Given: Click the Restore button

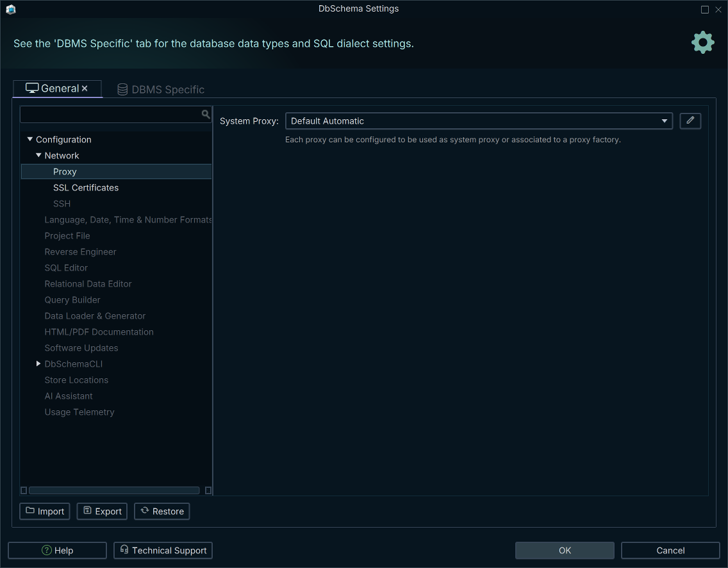Looking at the screenshot, I should click(x=162, y=512).
